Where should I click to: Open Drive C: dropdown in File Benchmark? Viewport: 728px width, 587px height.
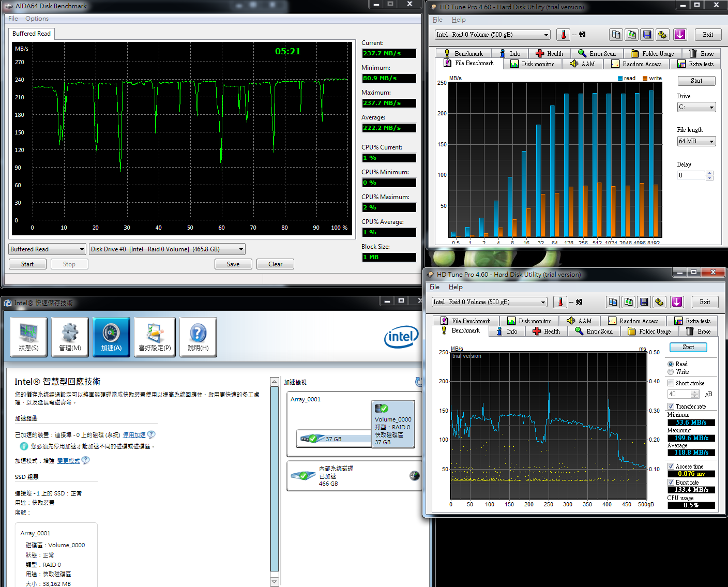696,107
